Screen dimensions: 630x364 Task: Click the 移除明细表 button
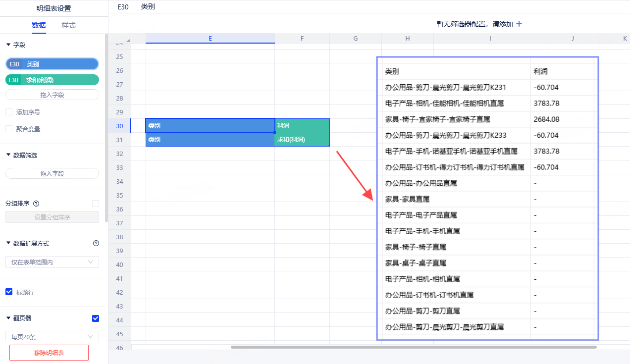[49, 353]
